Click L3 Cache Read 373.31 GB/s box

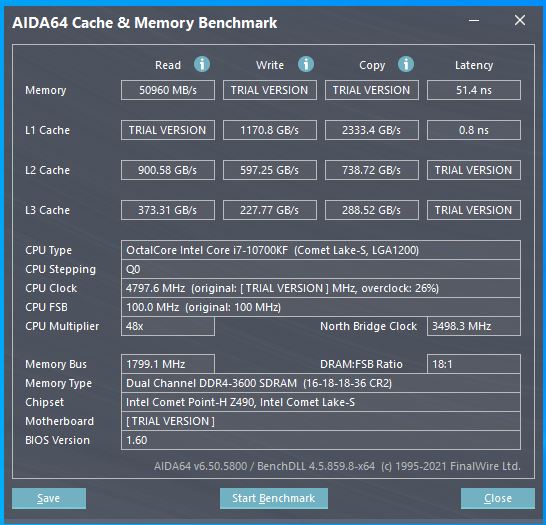(x=168, y=210)
